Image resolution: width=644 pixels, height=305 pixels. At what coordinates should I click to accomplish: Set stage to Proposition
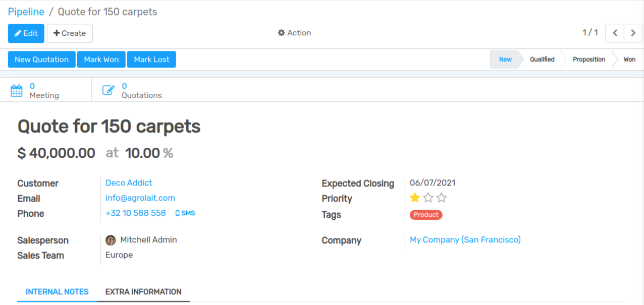click(x=589, y=59)
